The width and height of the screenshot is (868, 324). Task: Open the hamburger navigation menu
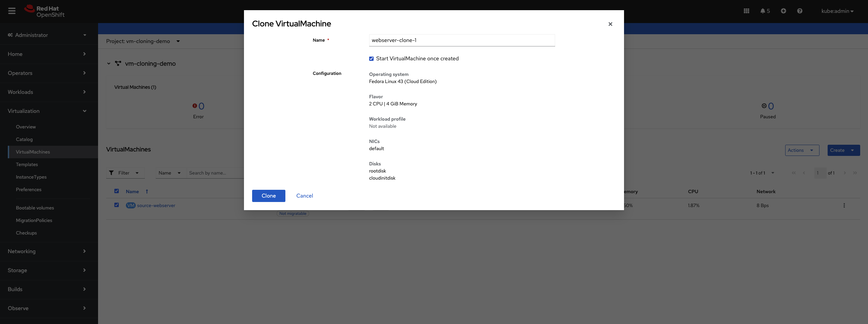click(x=12, y=11)
